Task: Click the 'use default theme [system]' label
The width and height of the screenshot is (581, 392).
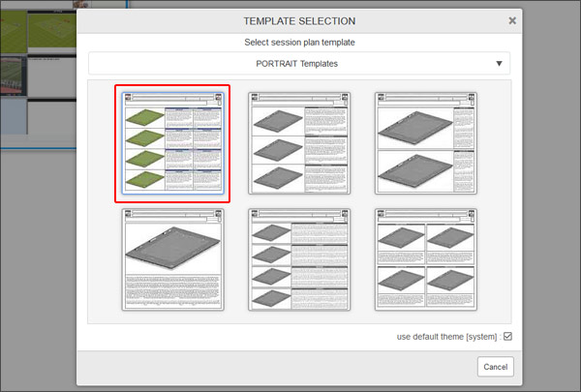Action: (447, 337)
